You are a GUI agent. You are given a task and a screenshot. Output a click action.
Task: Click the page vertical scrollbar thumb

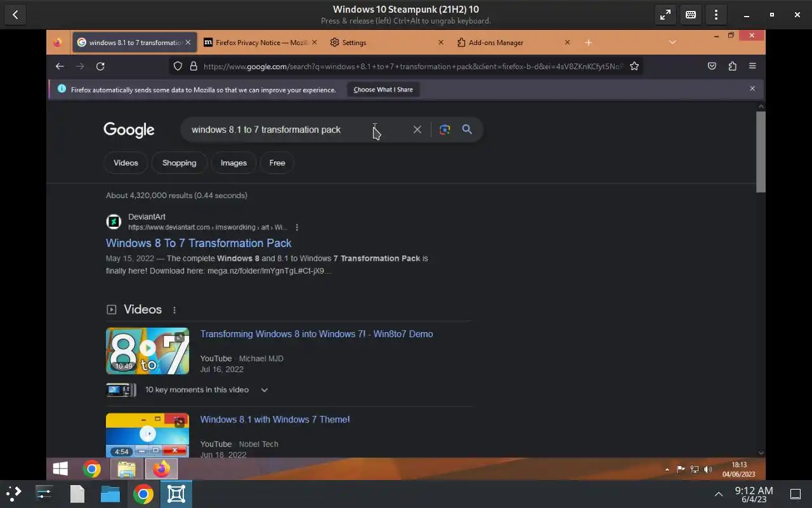click(761, 151)
